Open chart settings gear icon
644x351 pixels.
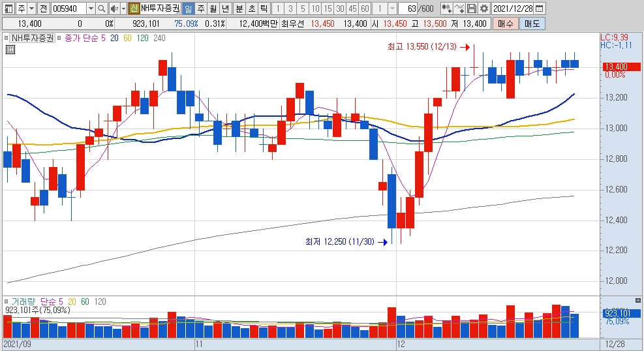484,8
